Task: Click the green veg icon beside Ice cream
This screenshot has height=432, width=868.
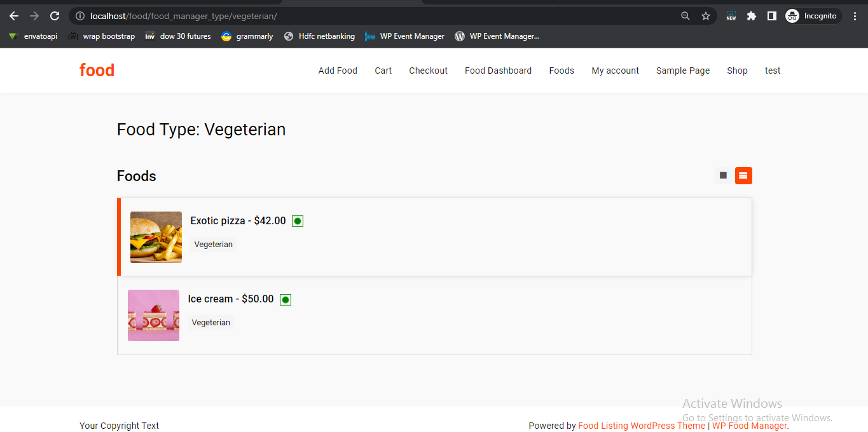Action: 286,299
